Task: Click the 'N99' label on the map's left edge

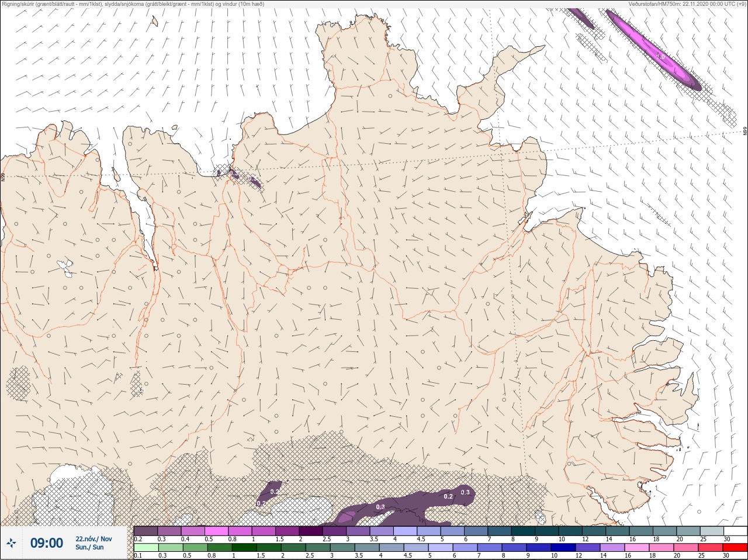Action: [3, 177]
